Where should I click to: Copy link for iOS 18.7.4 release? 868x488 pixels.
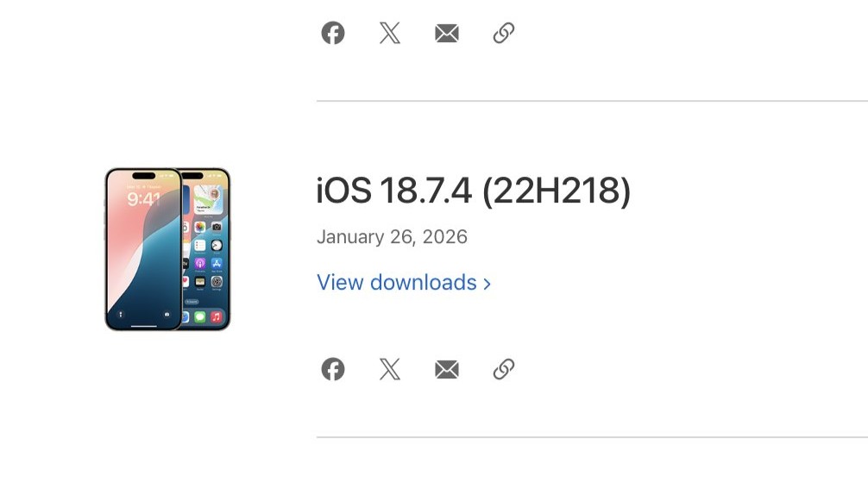(504, 369)
